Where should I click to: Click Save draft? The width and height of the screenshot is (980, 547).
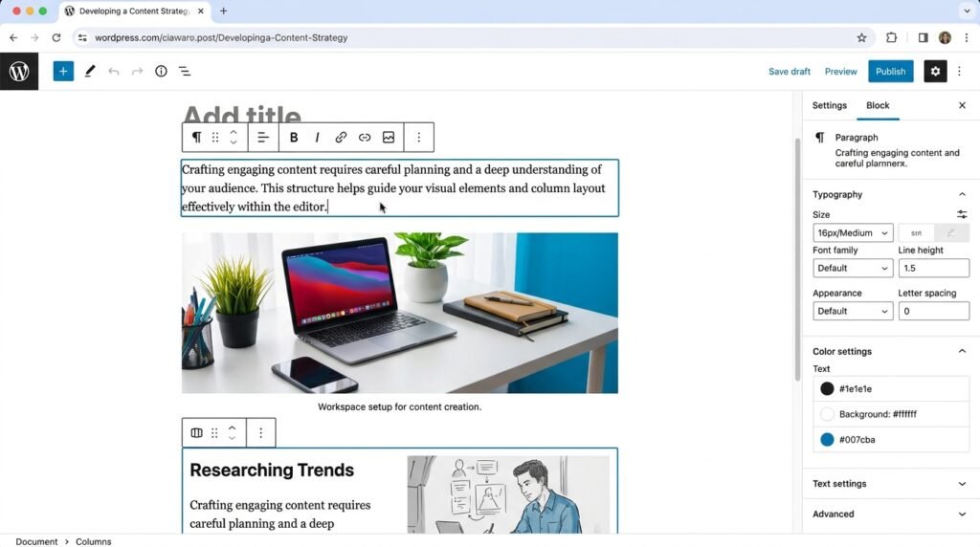click(790, 71)
